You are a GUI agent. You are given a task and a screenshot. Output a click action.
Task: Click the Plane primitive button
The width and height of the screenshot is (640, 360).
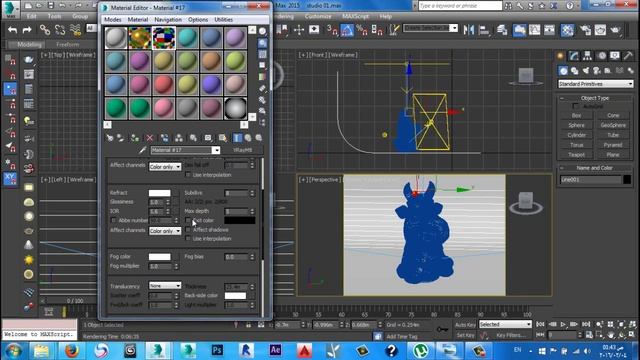point(613,155)
